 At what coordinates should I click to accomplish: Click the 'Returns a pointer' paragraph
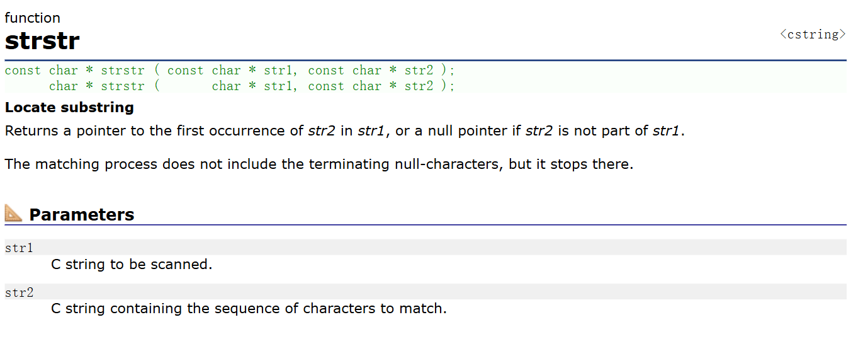coord(344,131)
